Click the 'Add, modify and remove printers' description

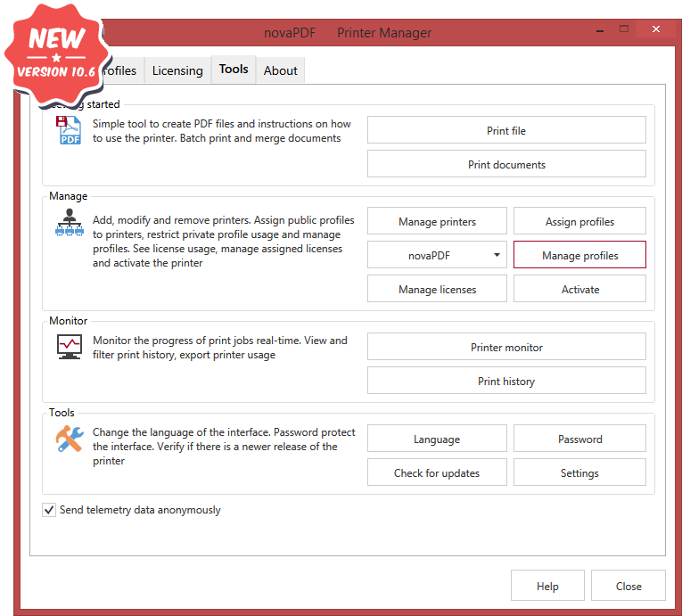pyautogui.click(x=224, y=242)
